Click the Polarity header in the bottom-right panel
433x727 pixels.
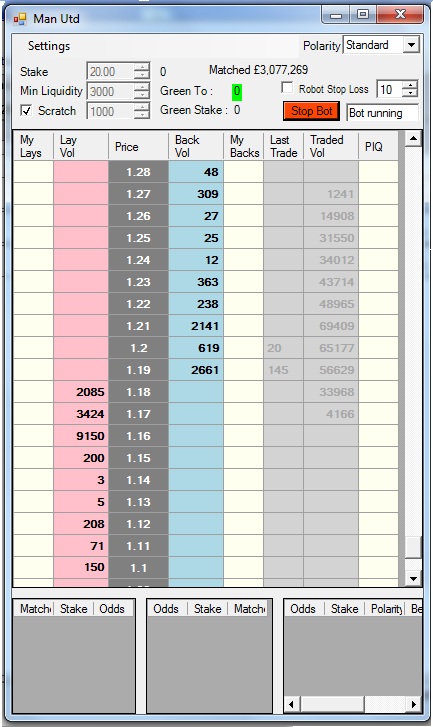pyautogui.click(x=387, y=609)
